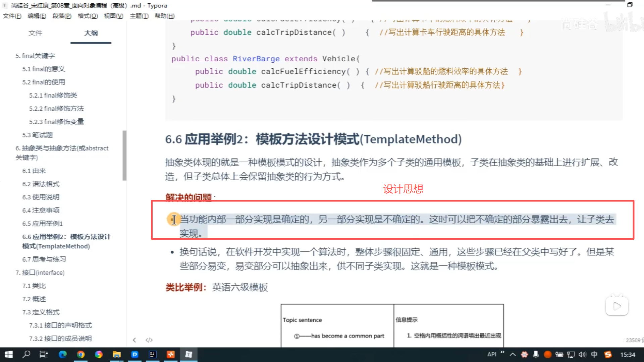Viewport: 644px width, 362px height.
Task: Click the video play overlay button
Action: click(616, 306)
